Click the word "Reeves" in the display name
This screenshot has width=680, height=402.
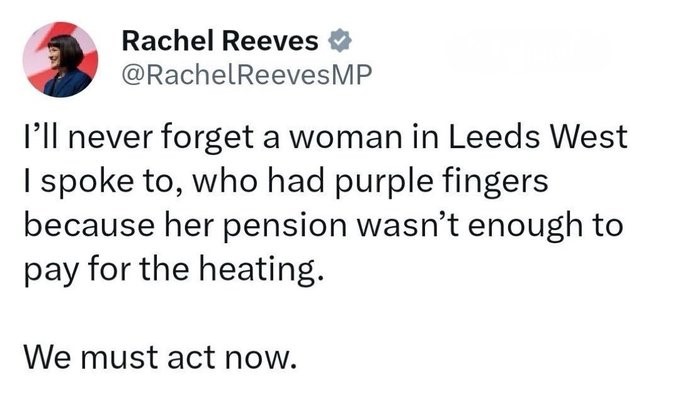(x=270, y=41)
